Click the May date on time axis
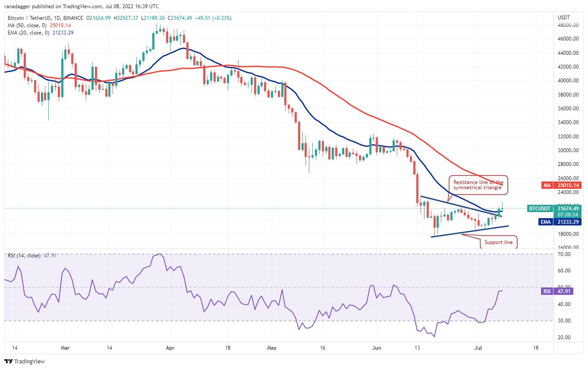Viewport: 588px width, 369px height. click(272, 347)
